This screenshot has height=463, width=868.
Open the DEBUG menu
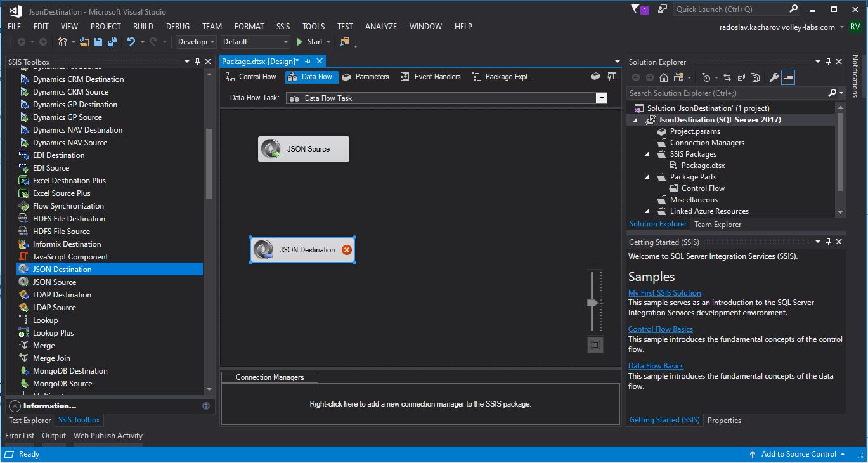[178, 27]
